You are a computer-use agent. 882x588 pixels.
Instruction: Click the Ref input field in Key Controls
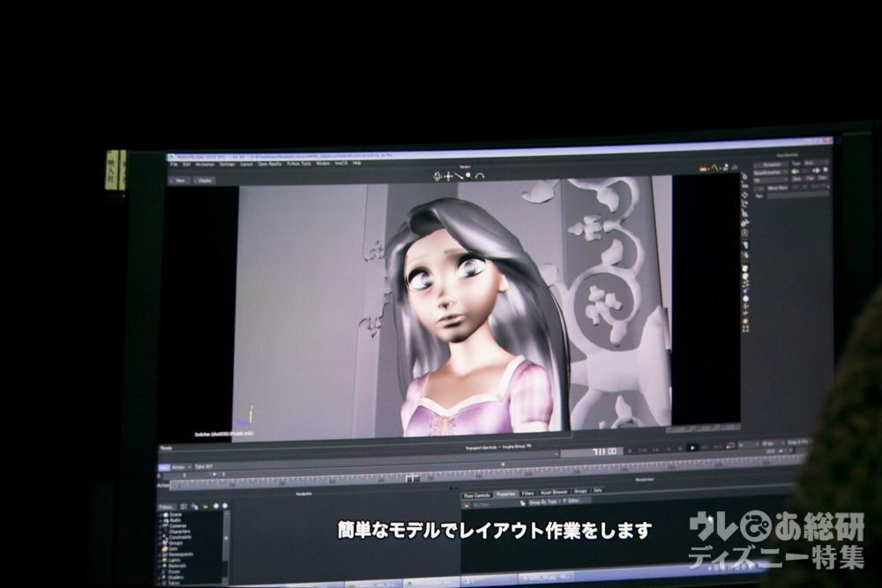(798, 196)
